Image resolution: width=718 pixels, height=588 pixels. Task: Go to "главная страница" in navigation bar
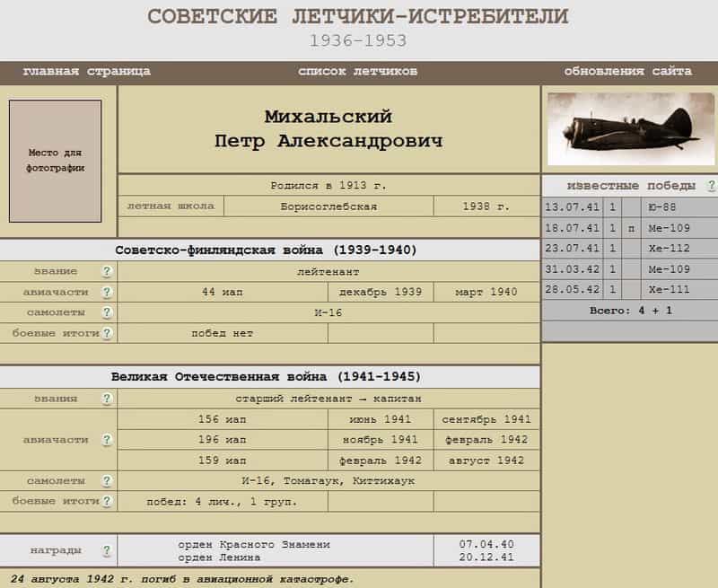[x=86, y=72]
